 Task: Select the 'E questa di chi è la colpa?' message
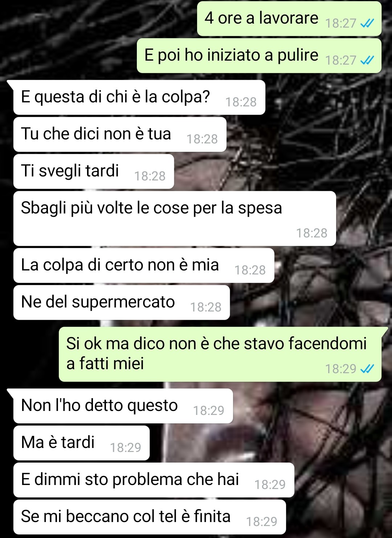point(139,97)
